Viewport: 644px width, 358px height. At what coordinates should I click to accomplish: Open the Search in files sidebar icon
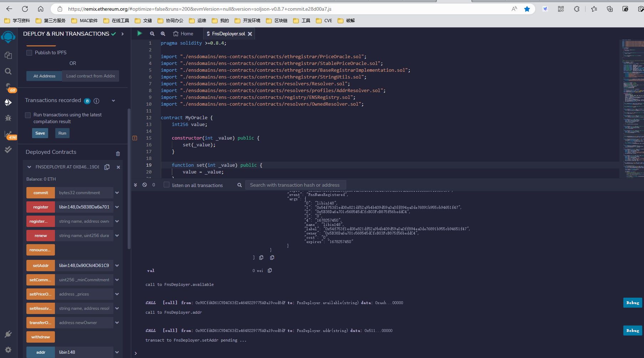coord(8,71)
